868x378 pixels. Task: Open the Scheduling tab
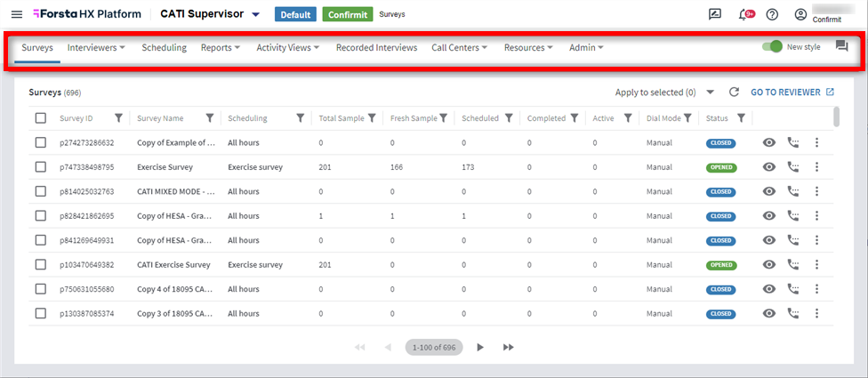164,48
